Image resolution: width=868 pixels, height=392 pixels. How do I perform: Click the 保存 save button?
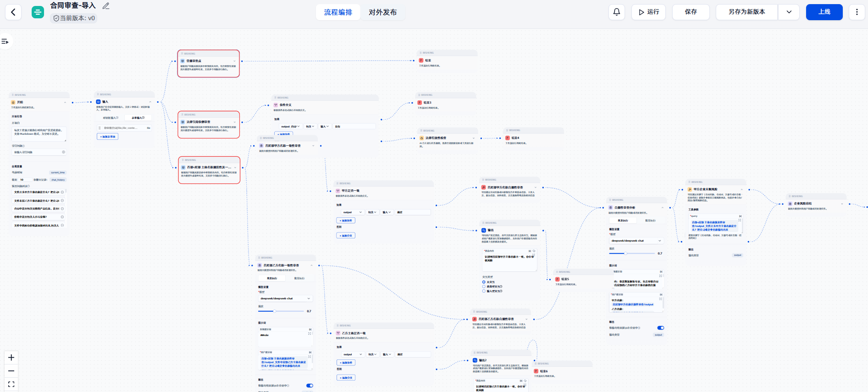tap(691, 12)
